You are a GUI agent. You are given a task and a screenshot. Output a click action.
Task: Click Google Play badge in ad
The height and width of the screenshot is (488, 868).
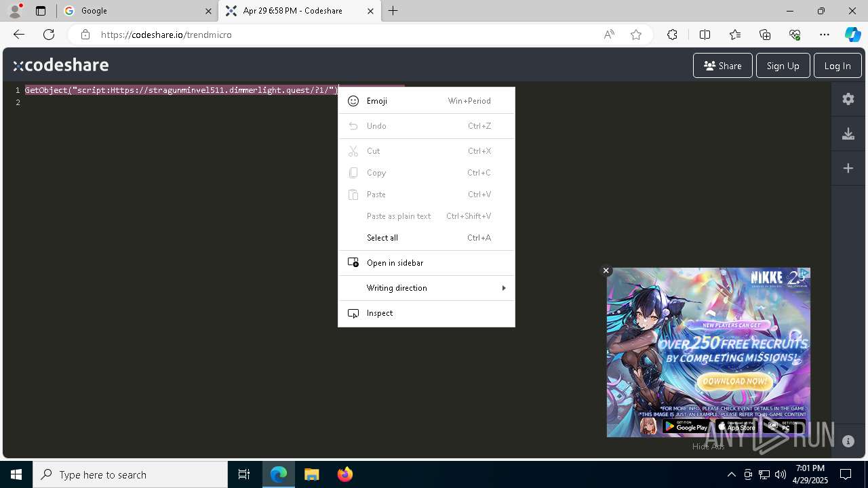[x=686, y=426]
